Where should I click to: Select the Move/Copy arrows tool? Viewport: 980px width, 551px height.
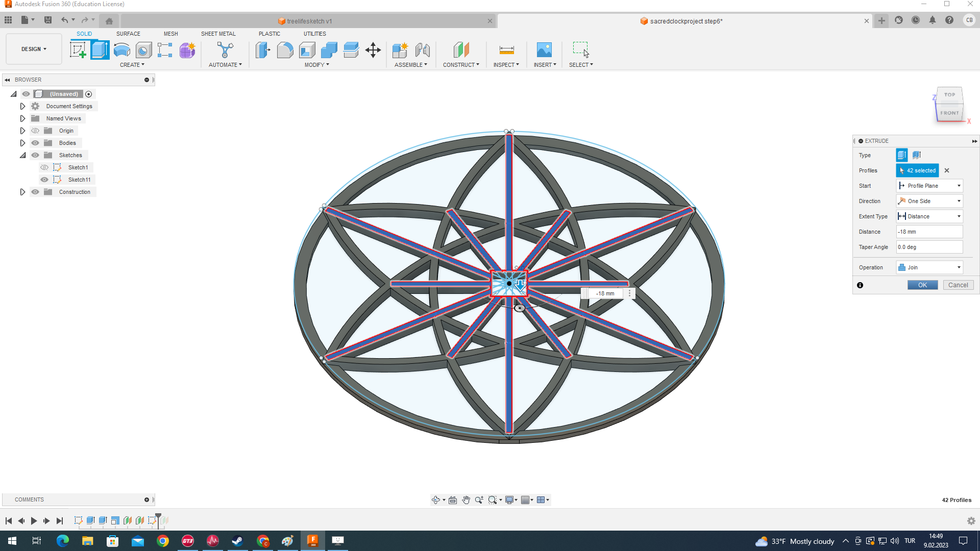373,50
